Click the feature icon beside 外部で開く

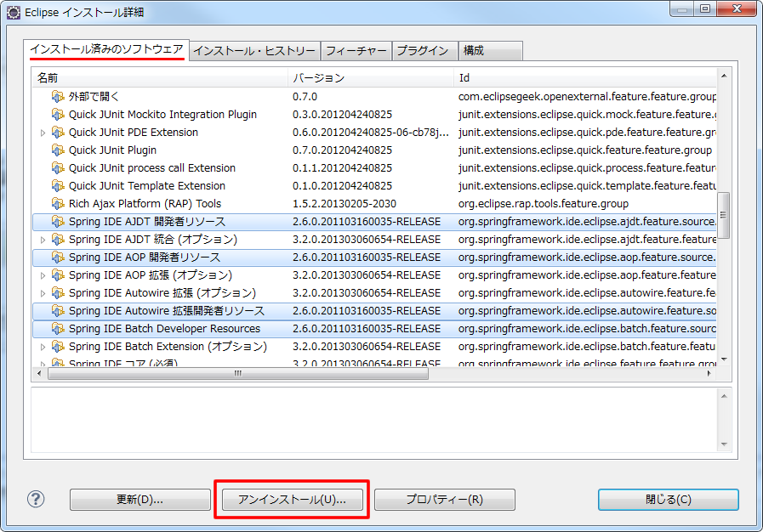(58, 96)
